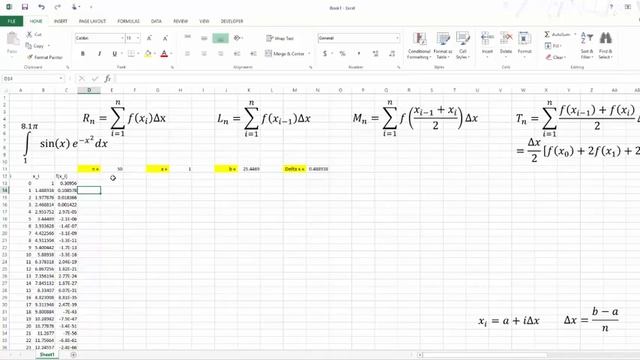Click the Accounting dollar format icon
The image size is (640, 360).
325,53
